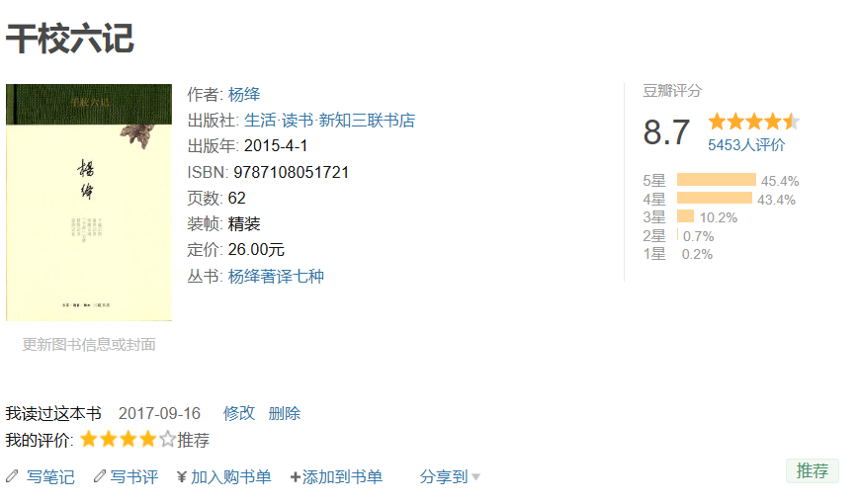Viewport: 859px width, 504px height.
Task: Click the yen icon for 加入购书单
Action: [x=182, y=477]
